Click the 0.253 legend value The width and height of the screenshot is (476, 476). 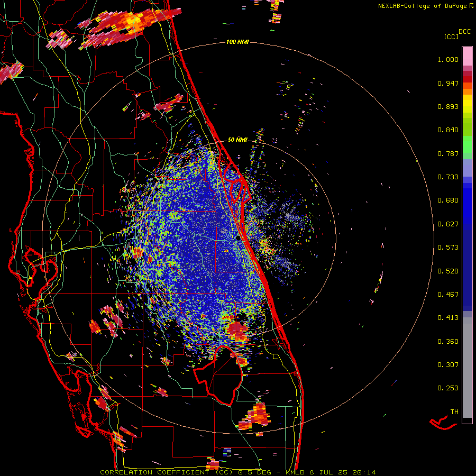click(x=448, y=388)
